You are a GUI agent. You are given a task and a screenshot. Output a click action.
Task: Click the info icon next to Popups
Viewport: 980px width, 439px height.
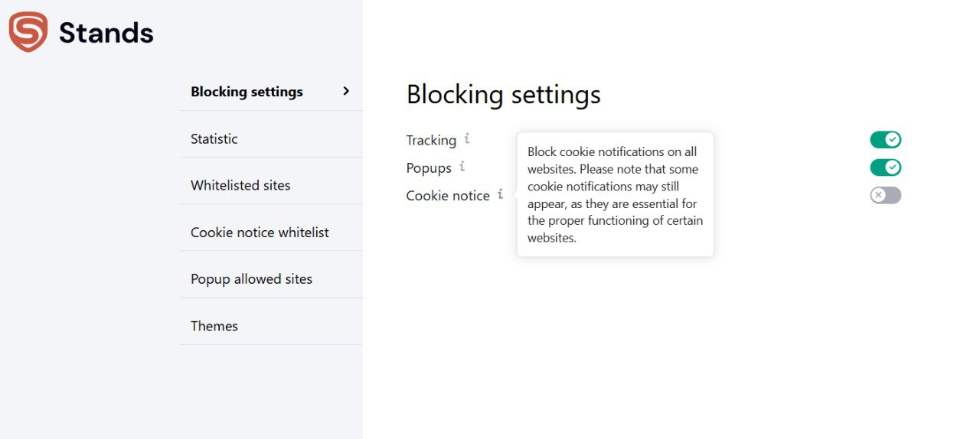point(462,167)
